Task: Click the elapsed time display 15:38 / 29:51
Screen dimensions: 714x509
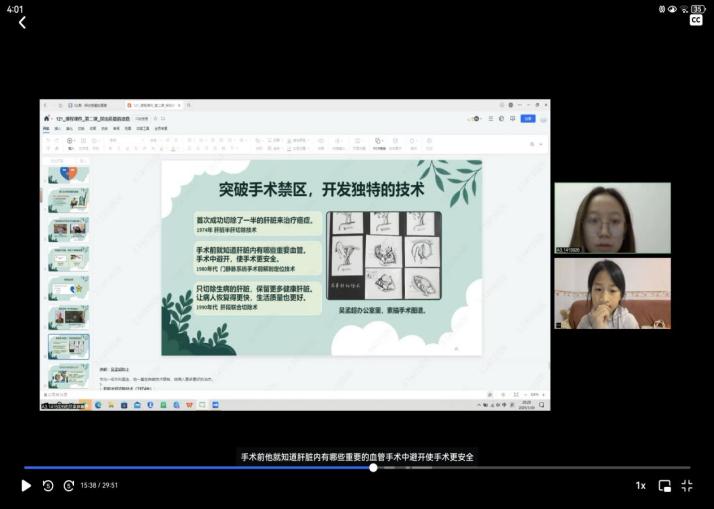Action: [x=99, y=486]
